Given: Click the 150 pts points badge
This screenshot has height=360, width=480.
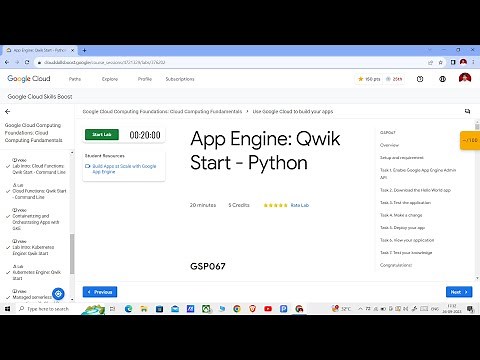Looking at the screenshot, I should [x=369, y=79].
